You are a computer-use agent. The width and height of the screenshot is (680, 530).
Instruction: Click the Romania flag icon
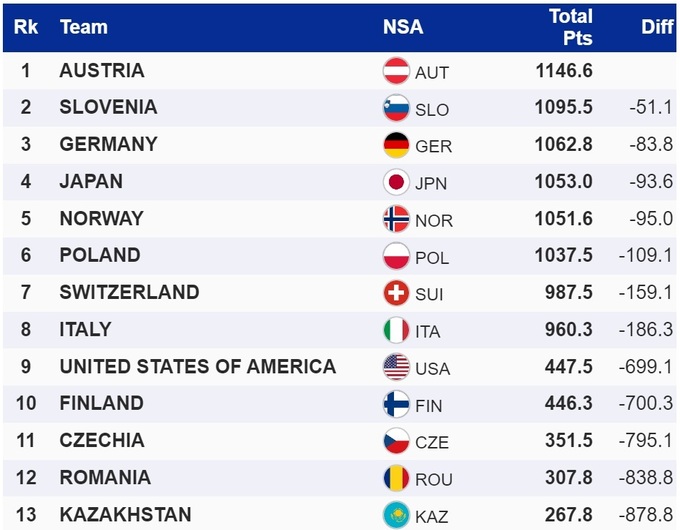[397, 478]
